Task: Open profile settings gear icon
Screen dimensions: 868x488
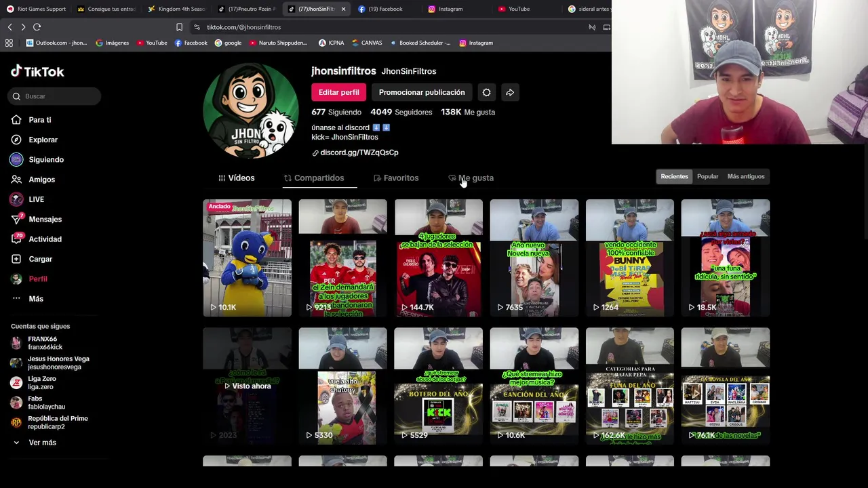Action: tap(486, 92)
